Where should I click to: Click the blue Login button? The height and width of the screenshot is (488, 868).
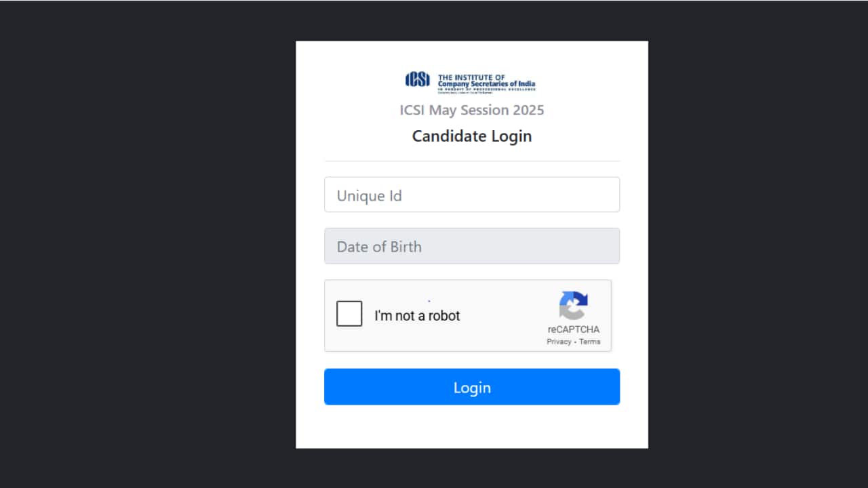[x=472, y=387]
